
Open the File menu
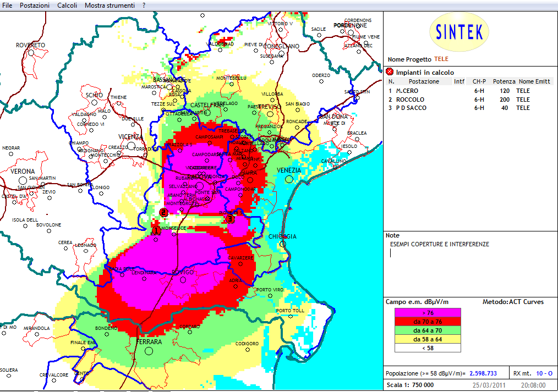click(8, 5)
